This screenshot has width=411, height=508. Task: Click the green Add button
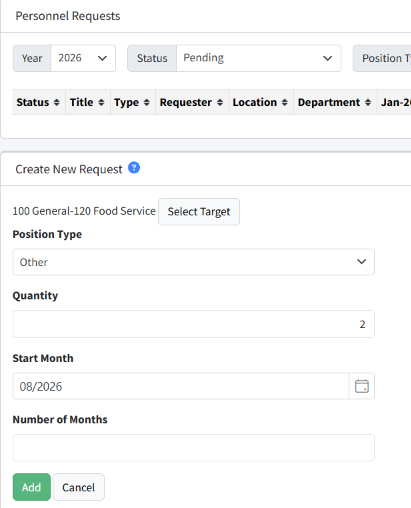coord(32,487)
